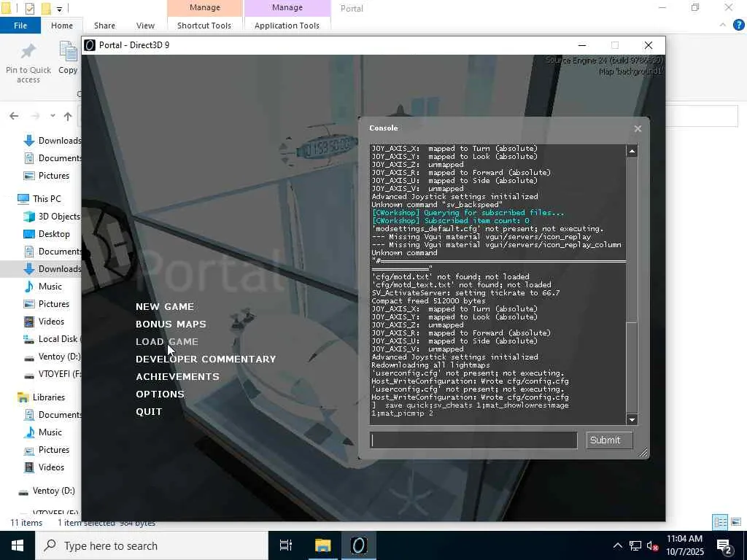The height and width of the screenshot is (560, 747).
Task: Open the Windows Start menu
Action: point(18,545)
